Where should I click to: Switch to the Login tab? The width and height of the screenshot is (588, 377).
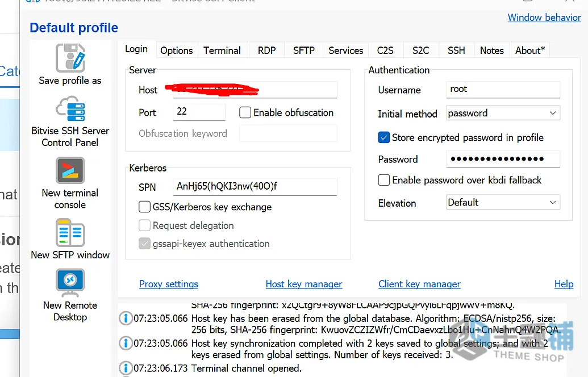(136, 49)
